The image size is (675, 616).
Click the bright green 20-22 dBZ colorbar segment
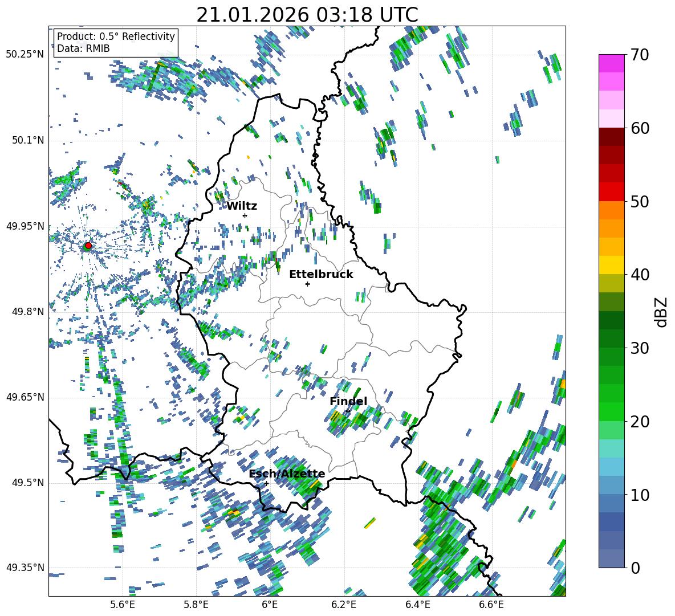click(611, 411)
